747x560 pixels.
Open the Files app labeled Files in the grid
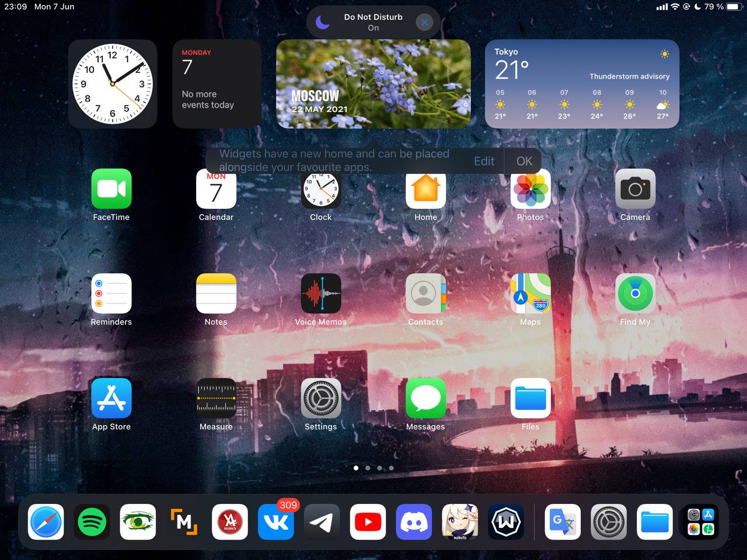[530, 398]
